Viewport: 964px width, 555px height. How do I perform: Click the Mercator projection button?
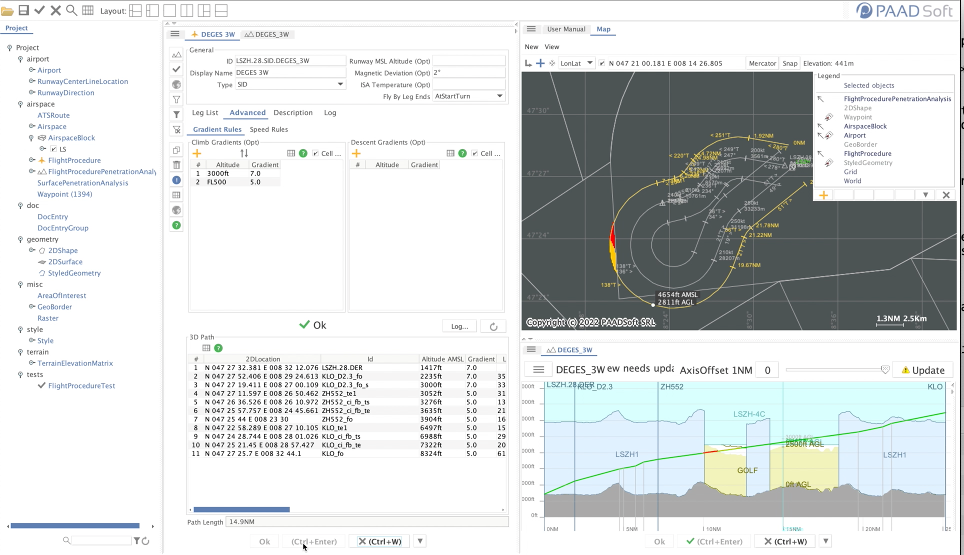(x=762, y=63)
